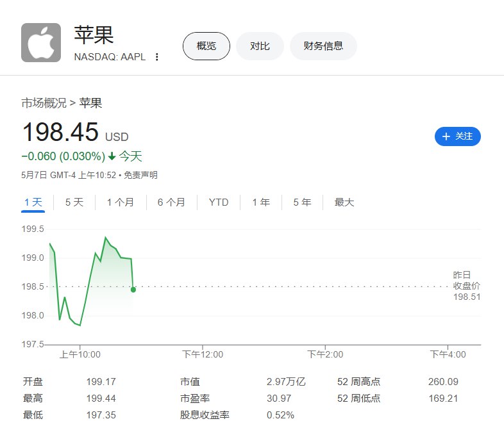Click the 5月7日 GMT-4 timestamp
This screenshot has width=504, height=428.
(x=69, y=175)
